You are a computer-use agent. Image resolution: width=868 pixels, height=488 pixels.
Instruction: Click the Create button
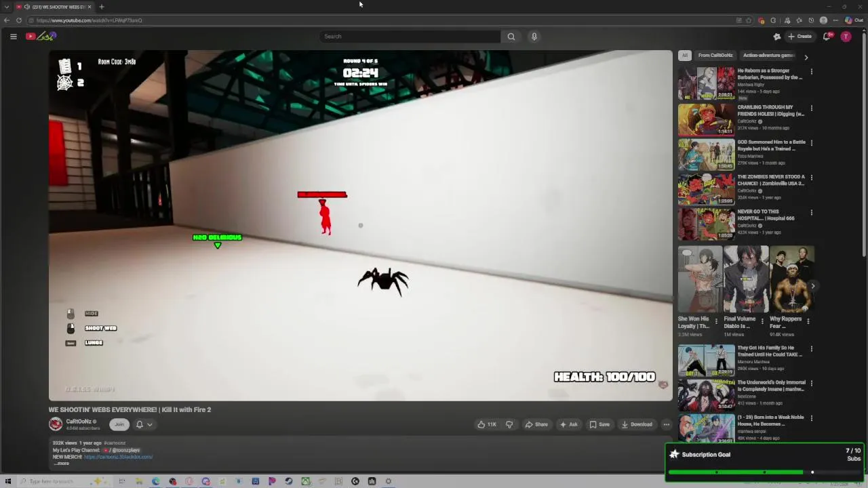coord(800,37)
